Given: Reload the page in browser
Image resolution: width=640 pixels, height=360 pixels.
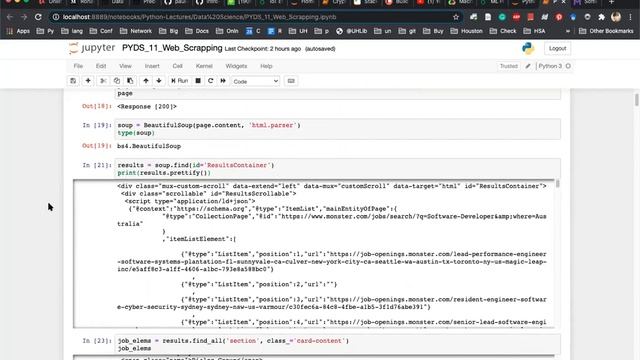Looking at the screenshot, I should pyautogui.click(x=38, y=17).
